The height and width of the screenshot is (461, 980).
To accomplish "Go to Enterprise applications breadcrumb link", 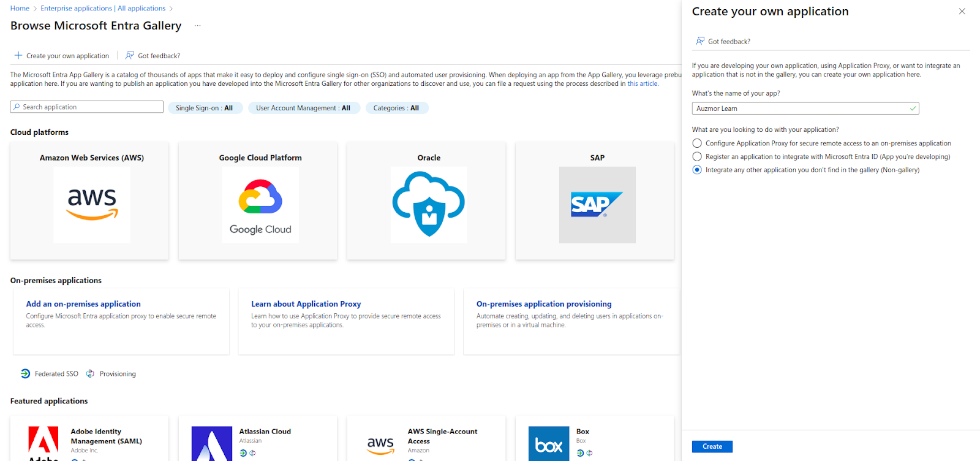I will (103, 8).
